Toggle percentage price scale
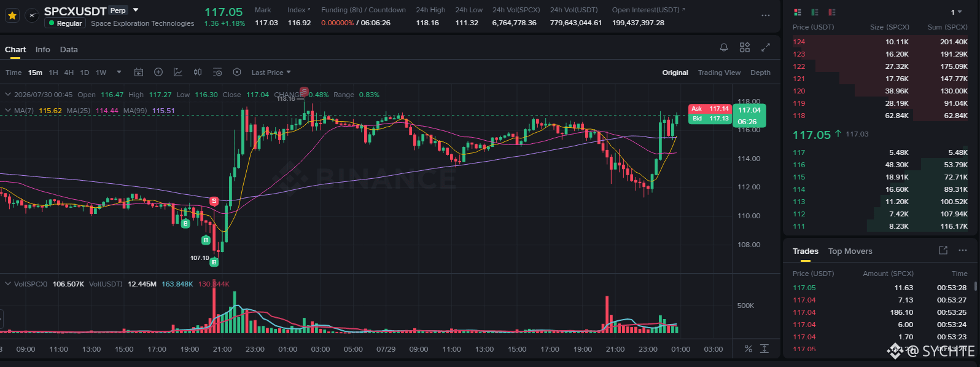This screenshot has height=367, width=980. pos(748,349)
